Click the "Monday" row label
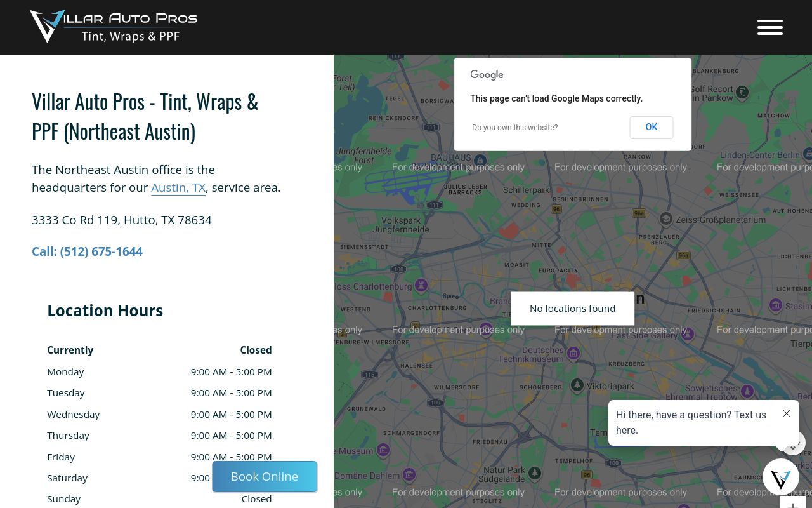 (65, 371)
